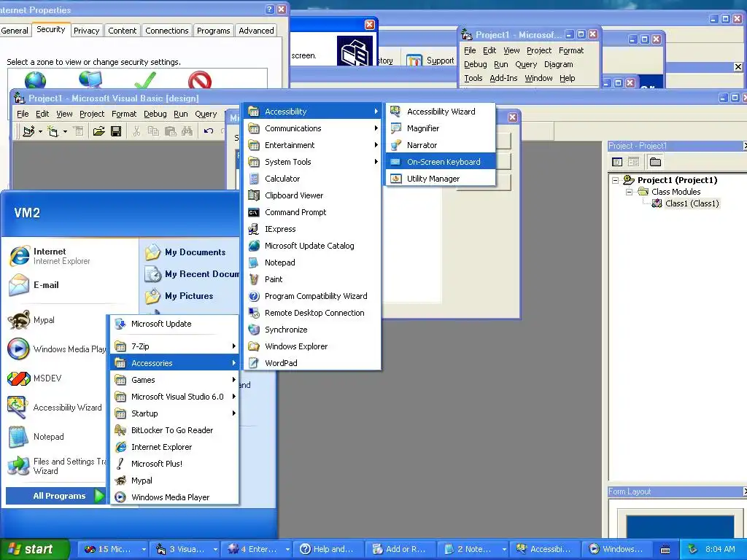Click the Notepad icon in Accessories menu

pyautogui.click(x=254, y=262)
